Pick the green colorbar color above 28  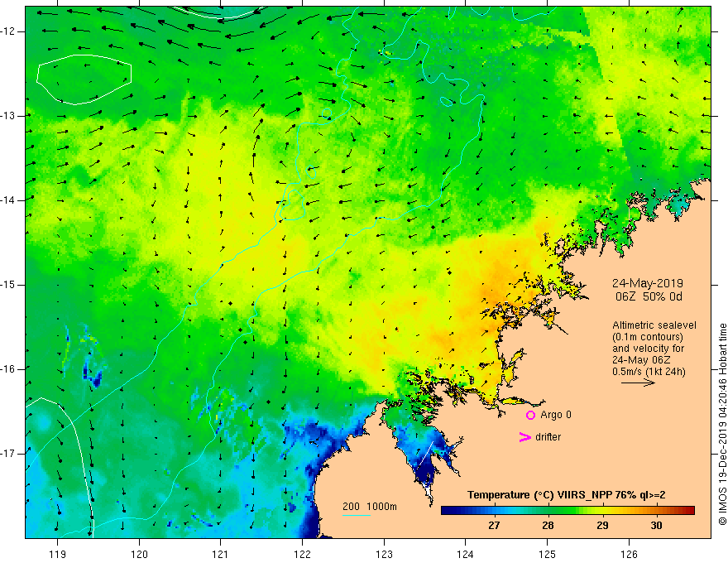coord(548,511)
